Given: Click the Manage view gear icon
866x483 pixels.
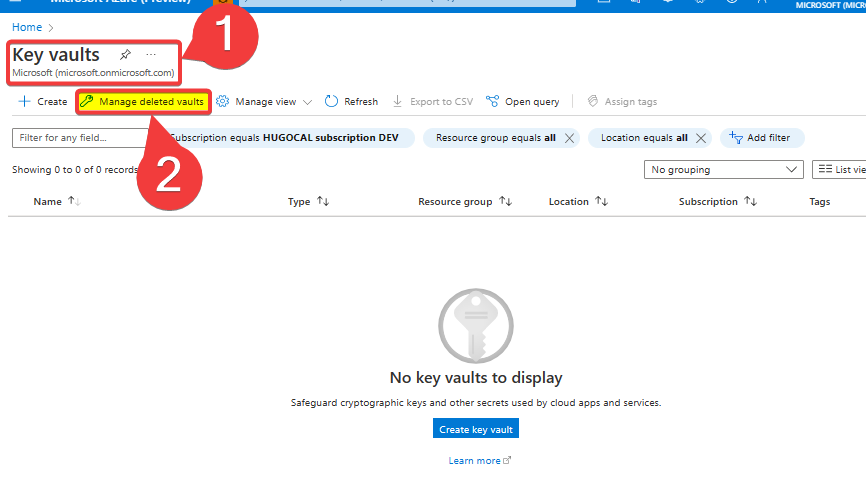Looking at the screenshot, I should click(x=223, y=102).
